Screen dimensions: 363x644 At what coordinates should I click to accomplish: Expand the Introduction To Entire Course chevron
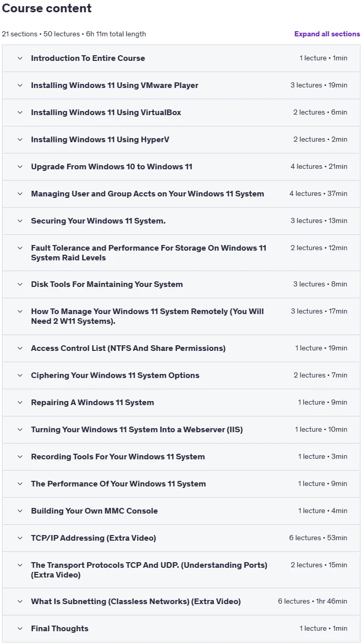tap(20, 58)
